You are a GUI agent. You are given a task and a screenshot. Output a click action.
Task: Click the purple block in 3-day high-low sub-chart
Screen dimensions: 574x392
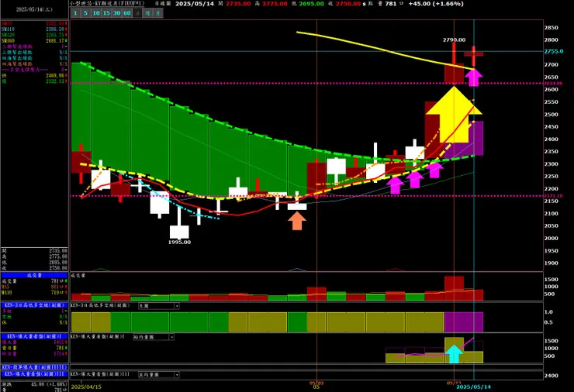463,322
